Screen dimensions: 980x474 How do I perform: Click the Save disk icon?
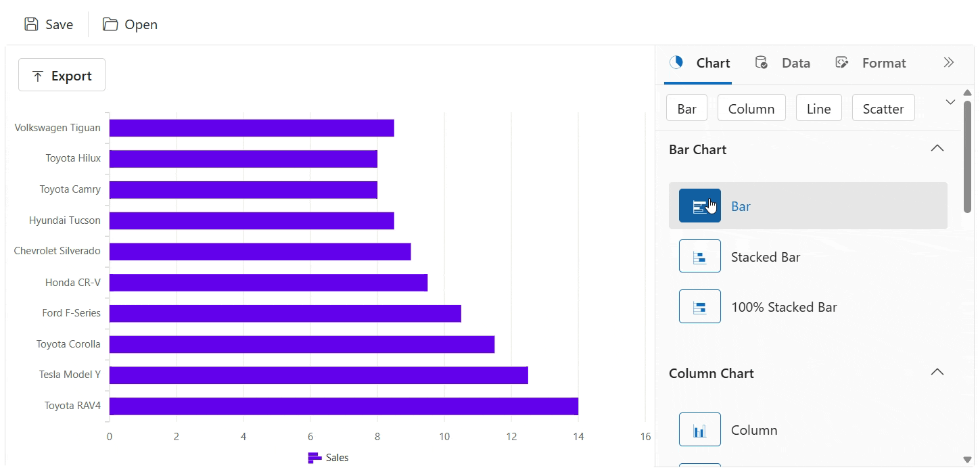(31, 24)
